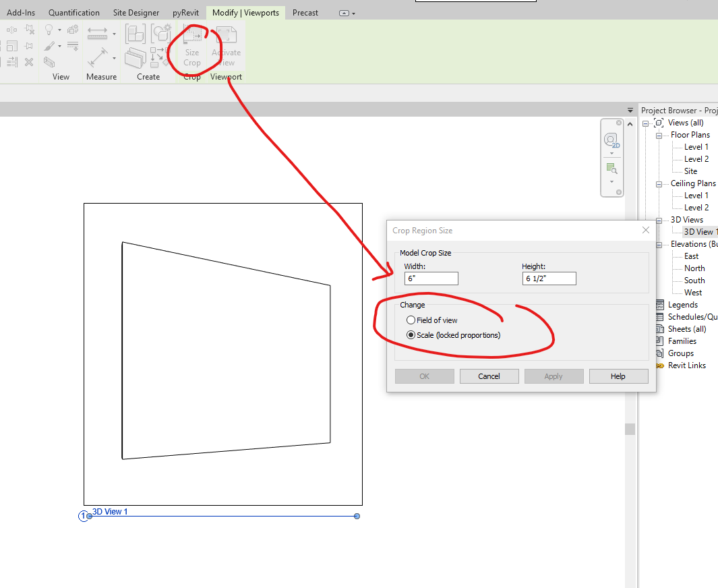Click the OK button in the dialog

(x=425, y=376)
